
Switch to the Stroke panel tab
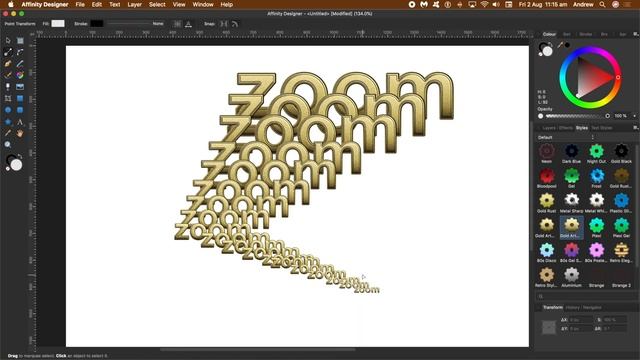585,34
